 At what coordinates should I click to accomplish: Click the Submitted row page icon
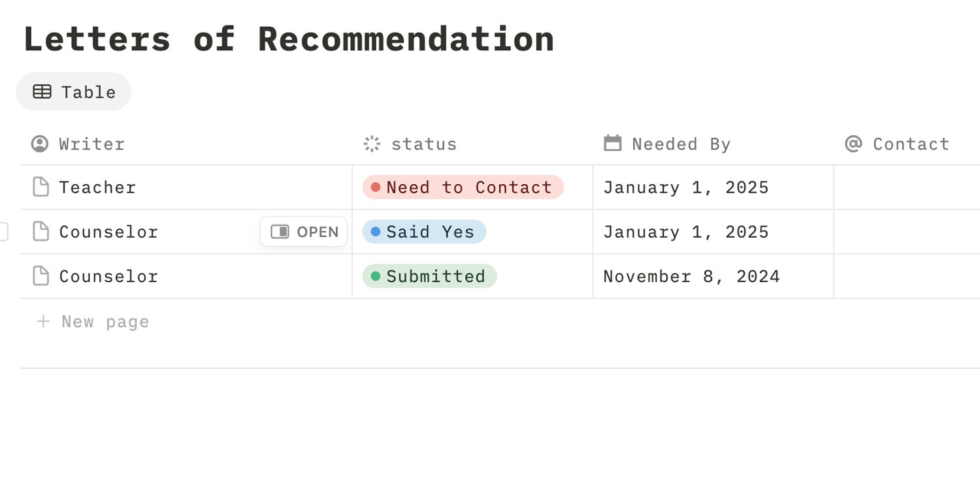[41, 276]
